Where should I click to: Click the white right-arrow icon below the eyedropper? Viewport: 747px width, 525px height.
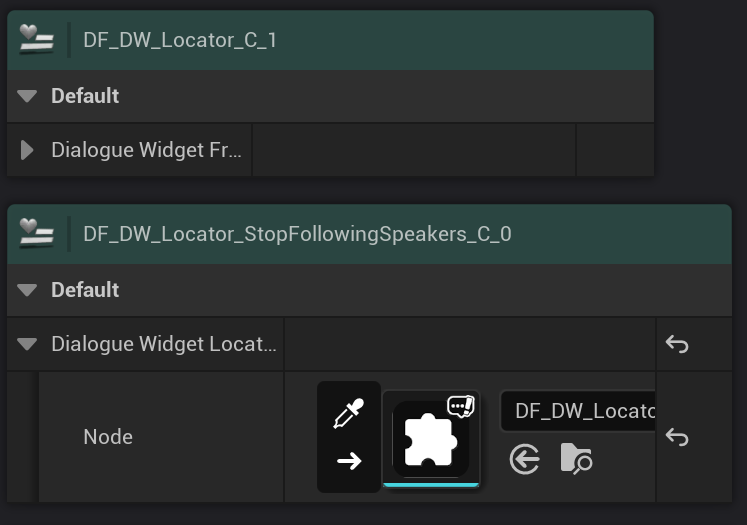tap(348, 461)
